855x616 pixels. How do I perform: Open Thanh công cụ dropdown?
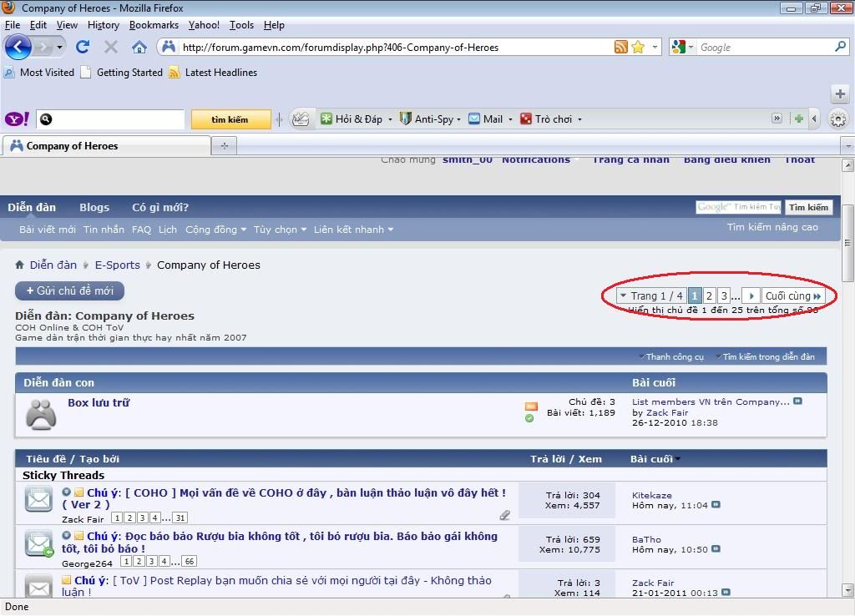(672, 356)
